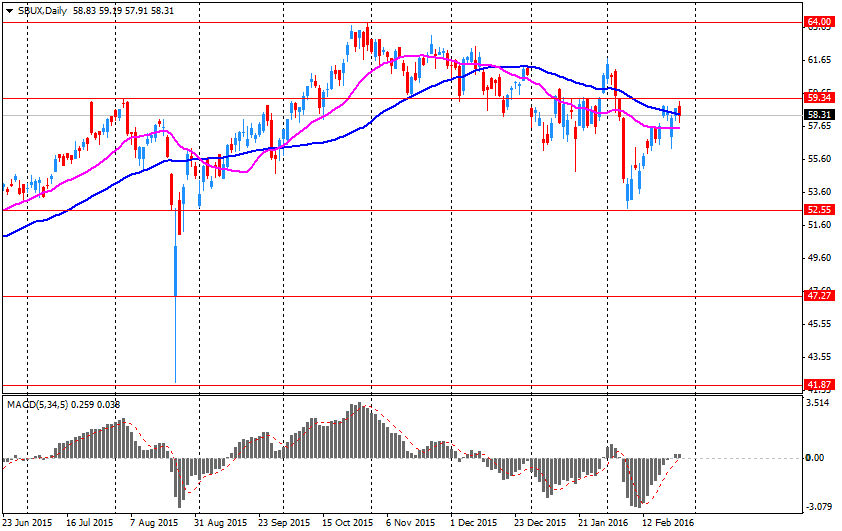Click the 43.55 price scale value
Viewport: 842px width, 531px height.
pyautogui.click(x=819, y=357)
